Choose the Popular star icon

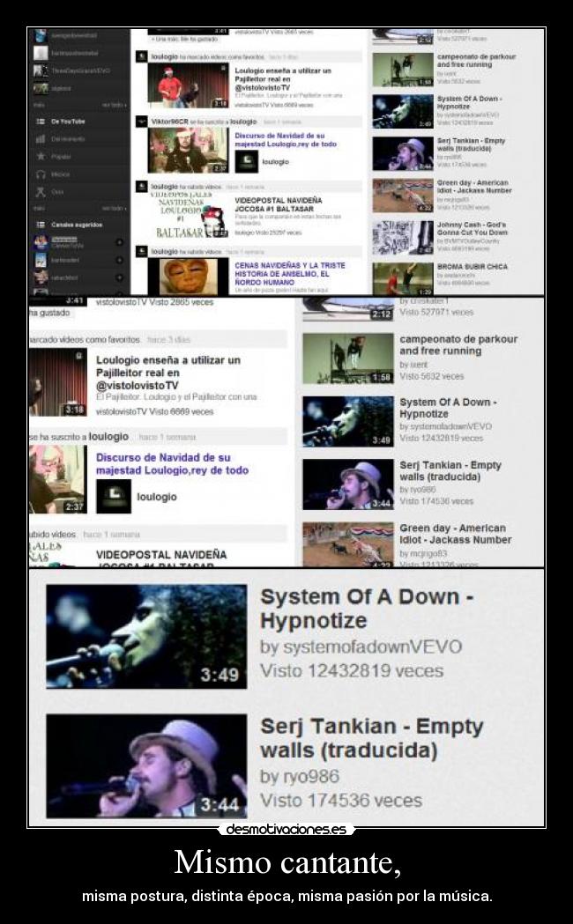coord(41,156)
